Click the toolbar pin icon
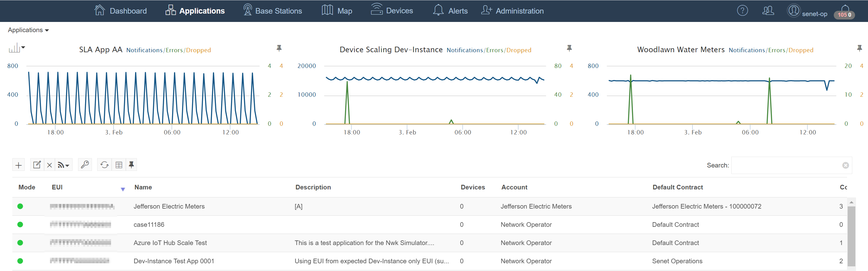The height and width of the screenshot is (271, 868). click(131, 165)
